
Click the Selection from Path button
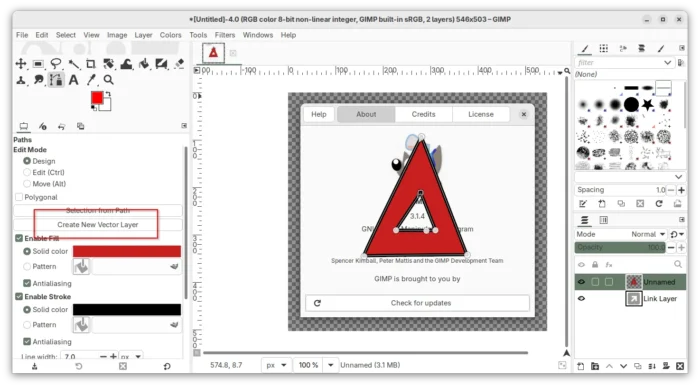pyautogui.click(x=98, y=210)
